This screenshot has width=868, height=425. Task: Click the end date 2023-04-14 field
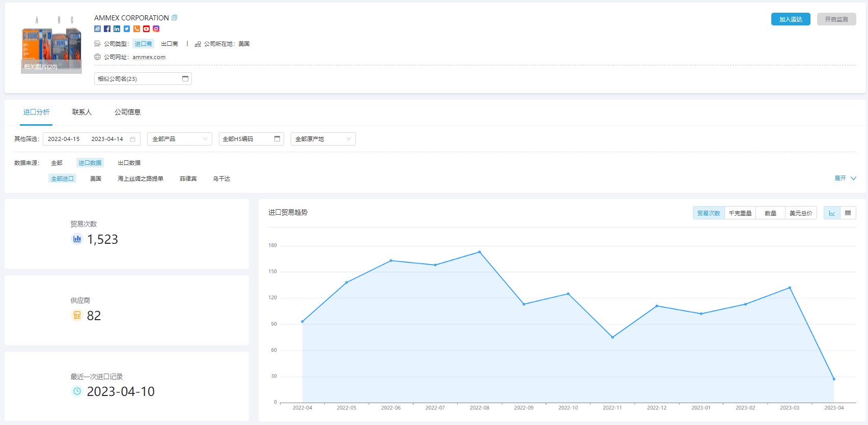click(x=107, y=139)
